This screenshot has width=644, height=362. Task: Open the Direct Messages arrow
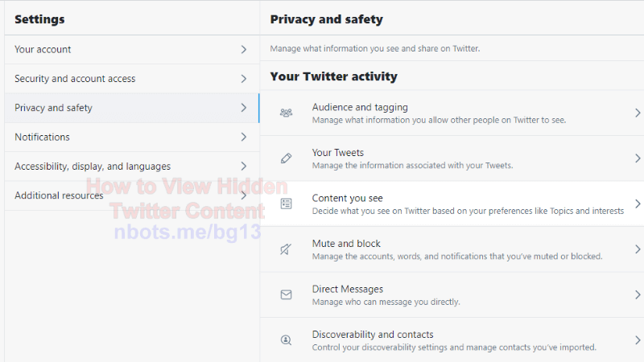pos(638,295)
